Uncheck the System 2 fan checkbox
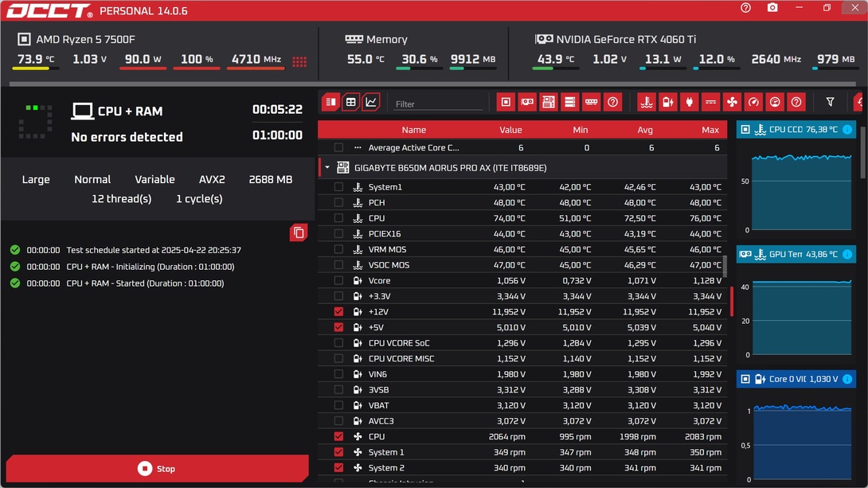The height and width of the screenshot is (488, 868). 338,467
